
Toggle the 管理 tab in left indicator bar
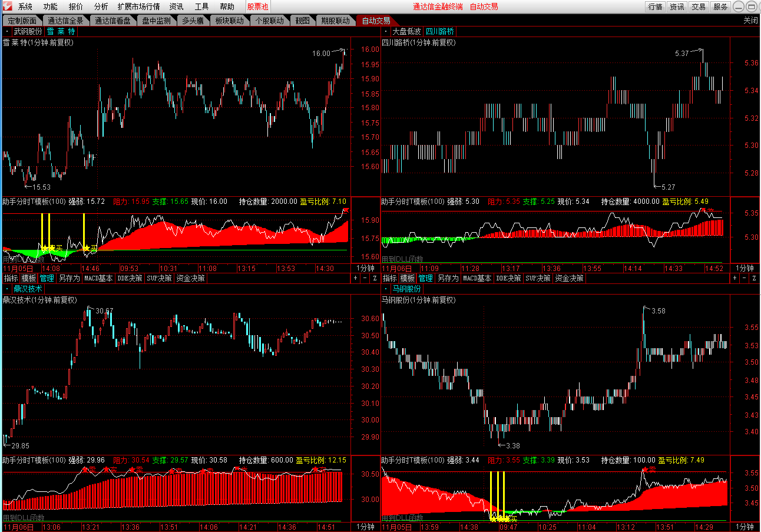coord(47,278)
